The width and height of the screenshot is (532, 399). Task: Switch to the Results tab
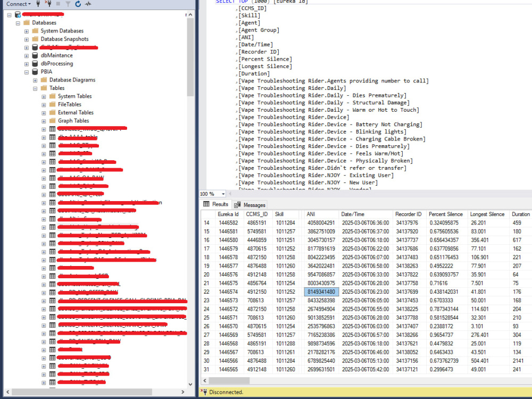coord(216,204)
